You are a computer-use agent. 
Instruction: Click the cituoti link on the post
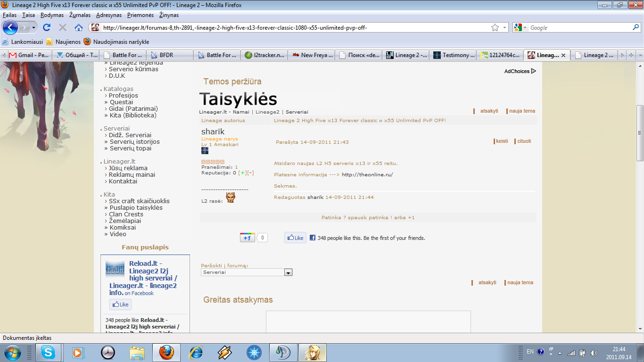click(x=524, y=141)
